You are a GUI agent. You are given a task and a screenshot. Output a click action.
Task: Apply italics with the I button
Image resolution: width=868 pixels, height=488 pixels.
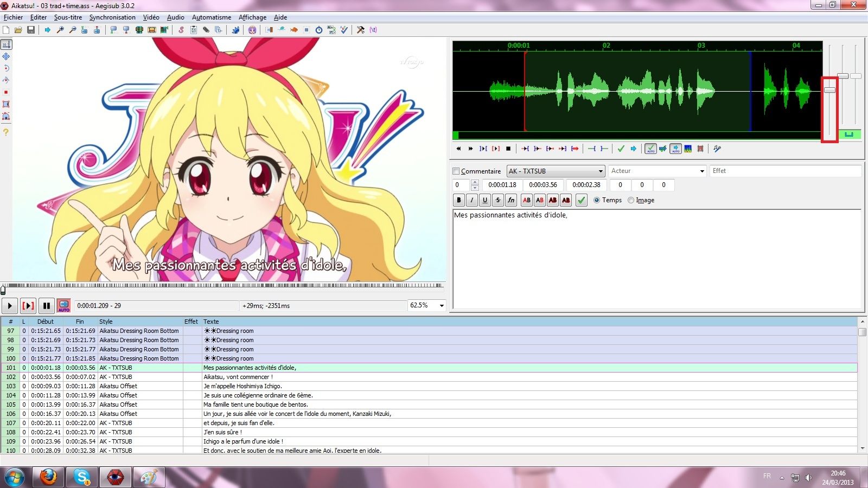(x=472, y=200)
